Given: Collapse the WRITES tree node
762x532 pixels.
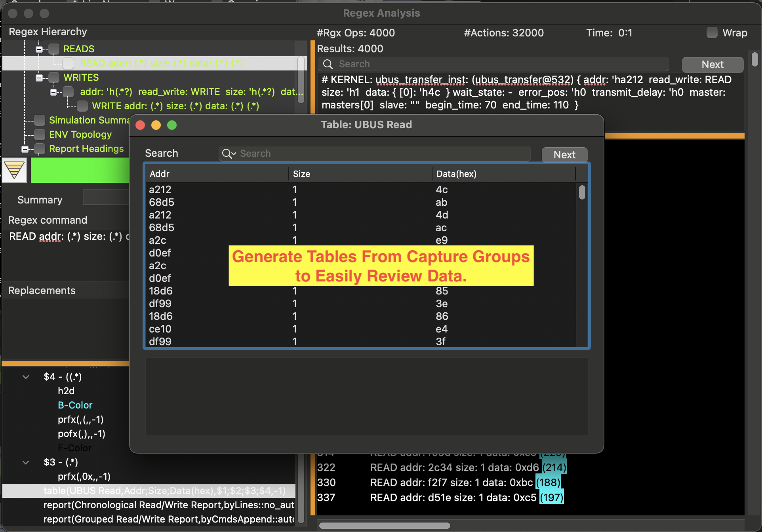Looking at the screenshot, I should coord(39,78).
